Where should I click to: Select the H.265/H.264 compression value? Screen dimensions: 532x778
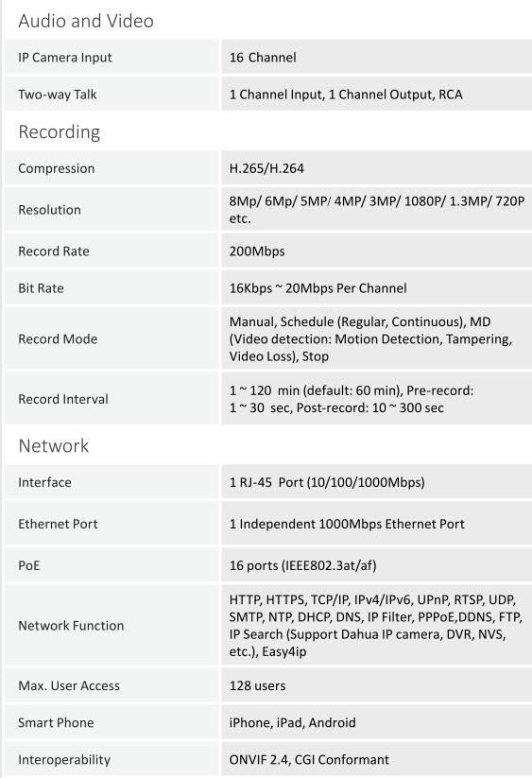pyautogui.click(x=266, y=168)
